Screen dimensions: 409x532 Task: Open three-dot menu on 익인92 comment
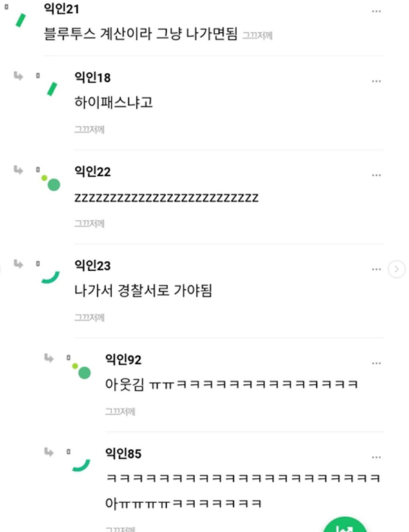tap(376, 363)
